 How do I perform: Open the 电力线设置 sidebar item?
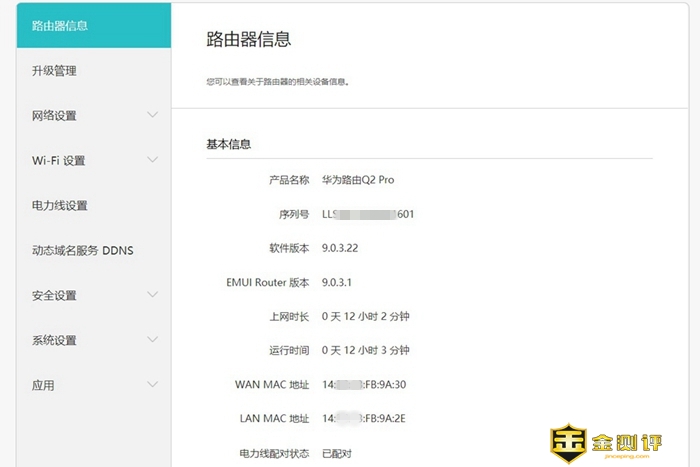click(x=60, y=205)
